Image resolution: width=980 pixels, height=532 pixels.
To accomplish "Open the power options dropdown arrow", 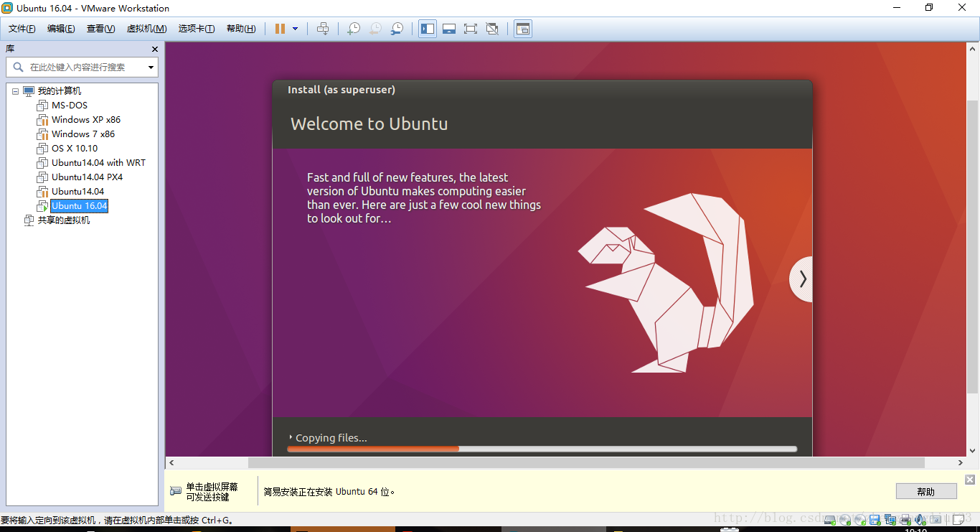I will (295, 29).
